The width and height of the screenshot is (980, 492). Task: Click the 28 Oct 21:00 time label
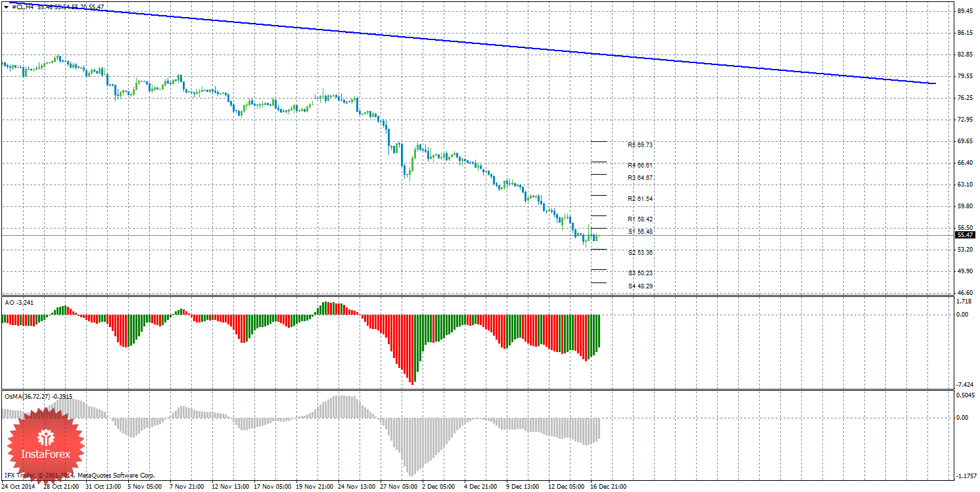click(x=60, y=487)
